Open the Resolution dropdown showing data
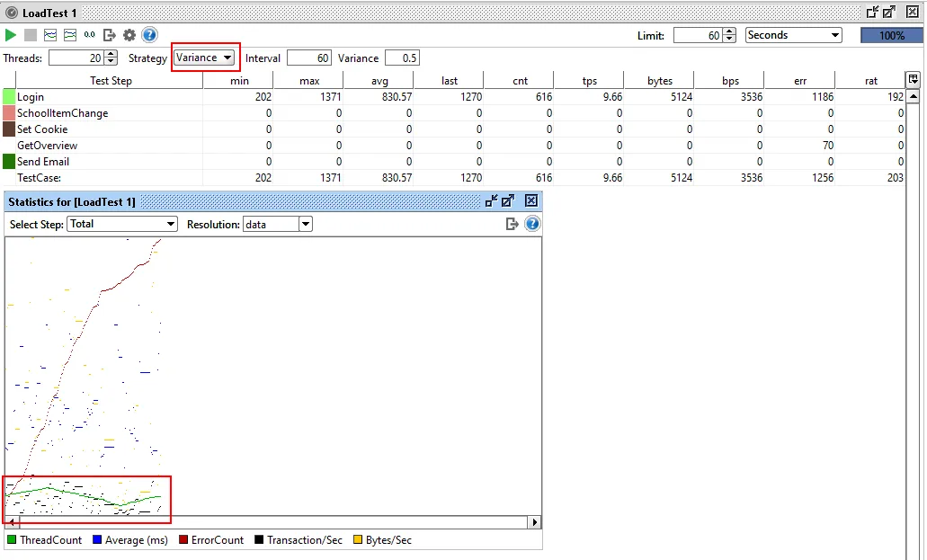Image resolution: width=927 pixels, height=560 pixels. point(277,224)
